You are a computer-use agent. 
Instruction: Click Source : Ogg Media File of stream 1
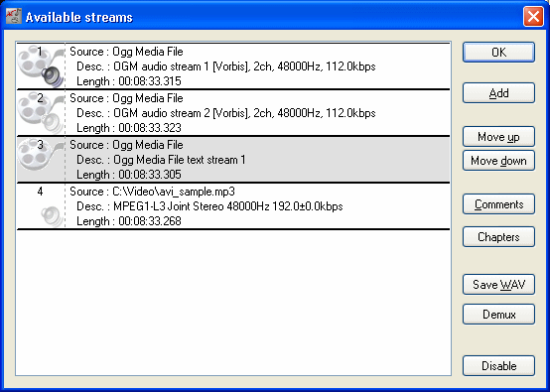point(126,52)
